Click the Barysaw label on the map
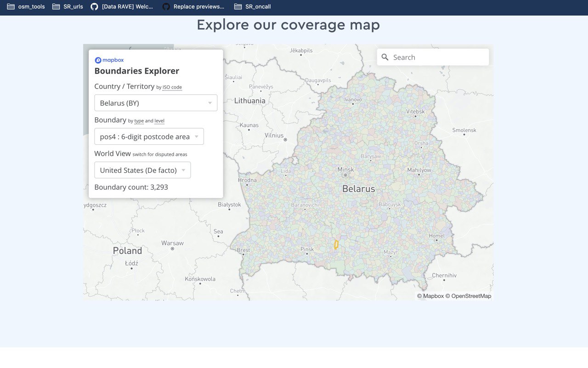This screenshot has width=588, height=368. pyautogui.click(x=371, y=157)
